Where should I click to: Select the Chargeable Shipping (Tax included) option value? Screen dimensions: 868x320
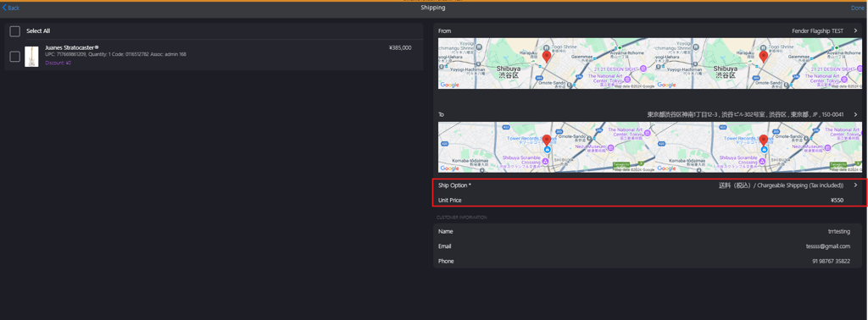[781, 185]
